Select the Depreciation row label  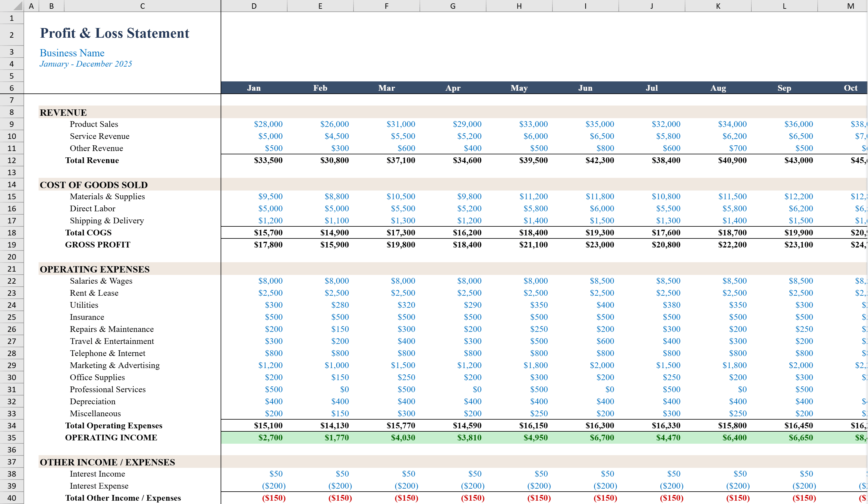click(92, 401)
